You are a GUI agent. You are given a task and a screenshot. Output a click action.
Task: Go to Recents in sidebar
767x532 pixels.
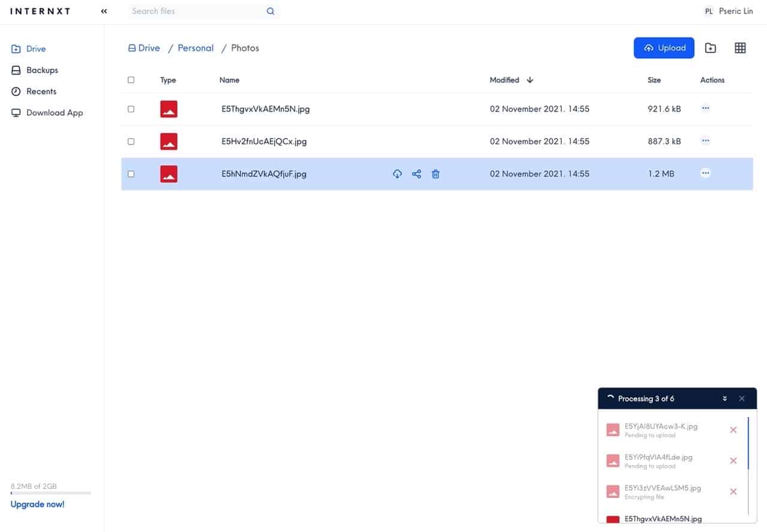pos(41,91)
